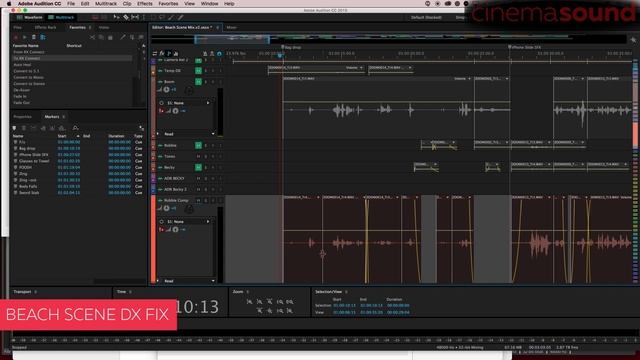Viewport: 640px width, 360px height.
Task: Toggle mute on Temp DX track
Action: coord(198,71)
